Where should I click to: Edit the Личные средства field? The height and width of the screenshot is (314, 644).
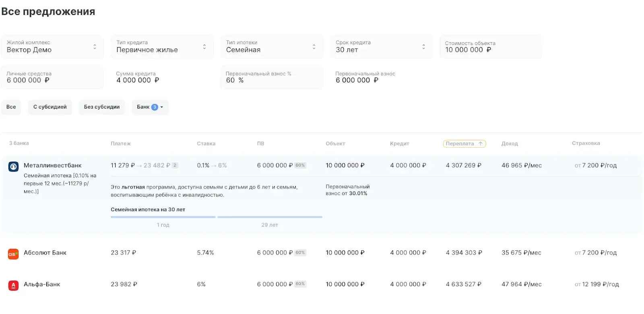pos(52,77)
